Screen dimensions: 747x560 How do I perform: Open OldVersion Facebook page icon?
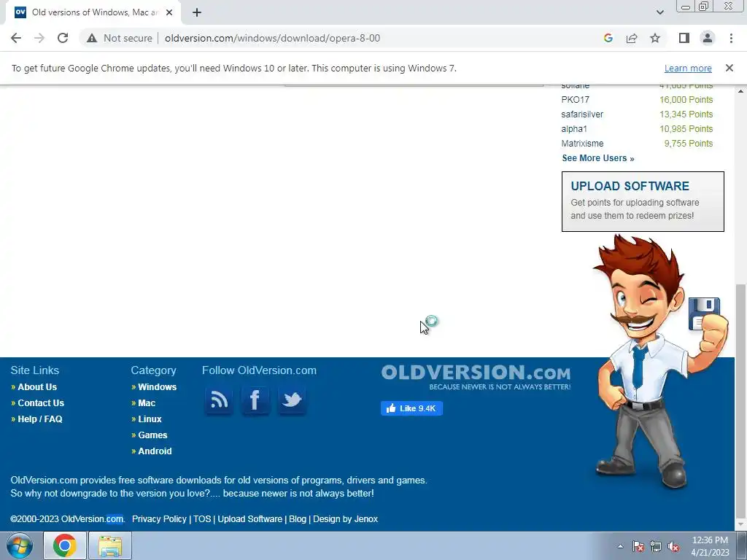click(x=255, y=400)
